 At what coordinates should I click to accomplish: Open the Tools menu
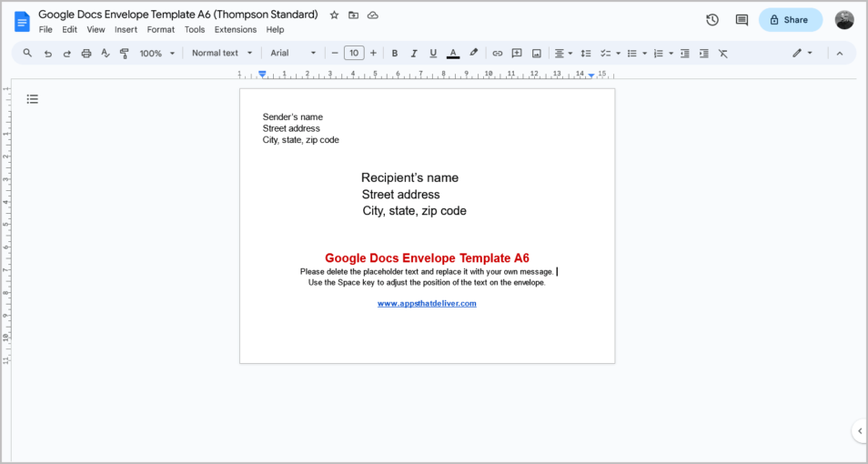coord(195,30)
